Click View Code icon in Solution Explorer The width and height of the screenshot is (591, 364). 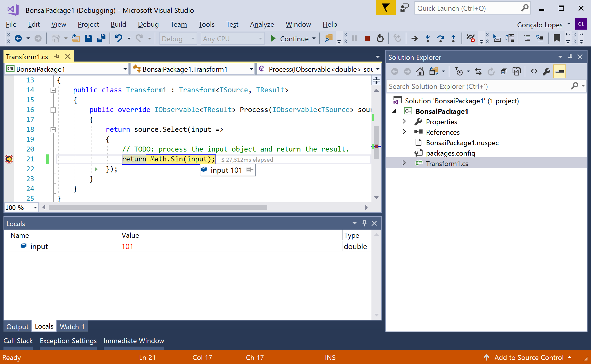pos(534,71)
